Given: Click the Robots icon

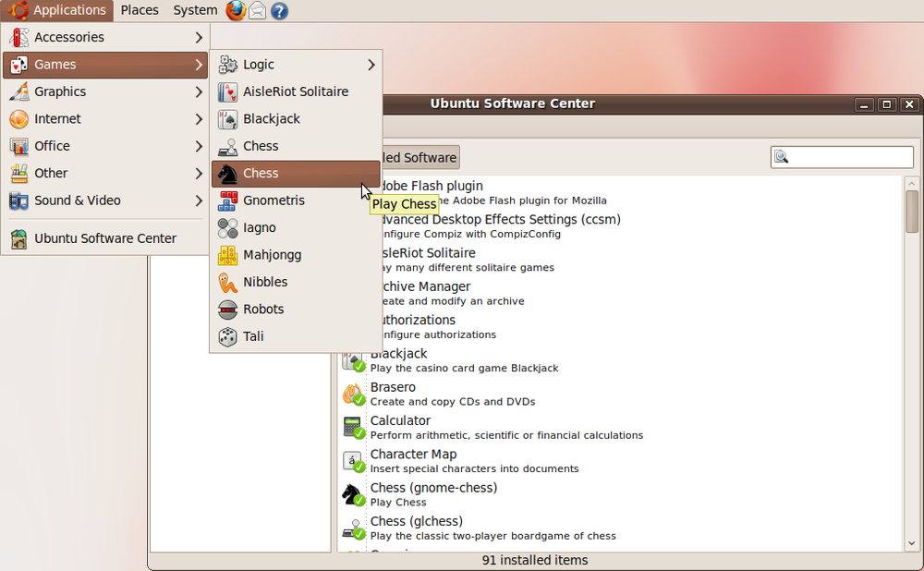Looking at the screenshot, I should (227, 309).
